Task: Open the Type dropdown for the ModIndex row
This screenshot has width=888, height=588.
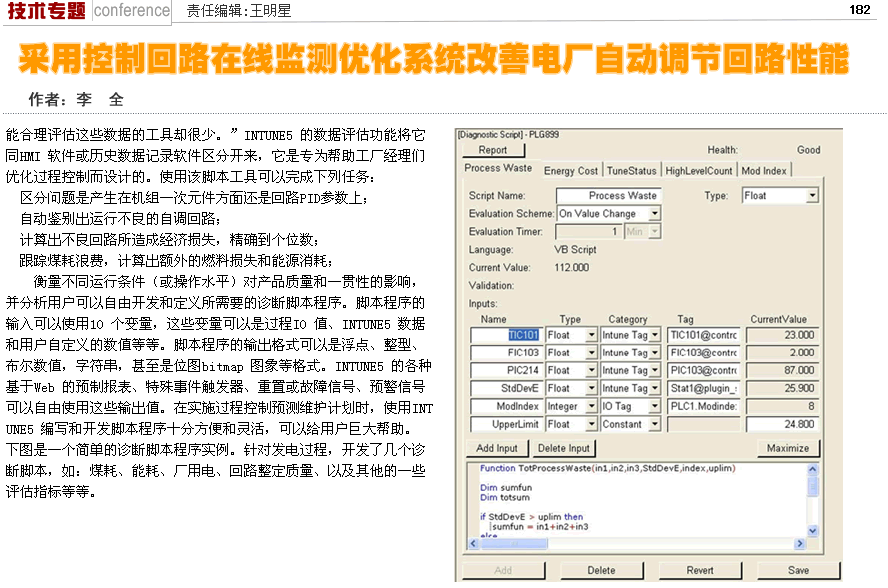Action: (590, 406)
